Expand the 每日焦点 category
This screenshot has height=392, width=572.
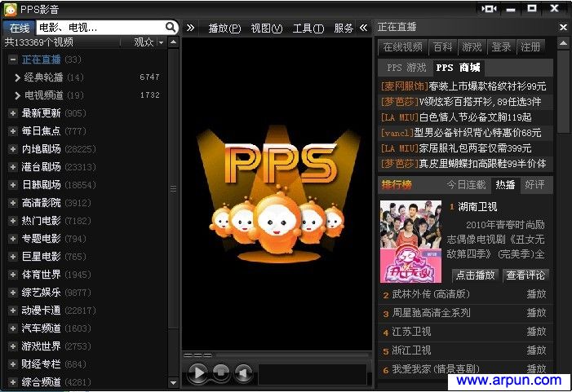13,131
